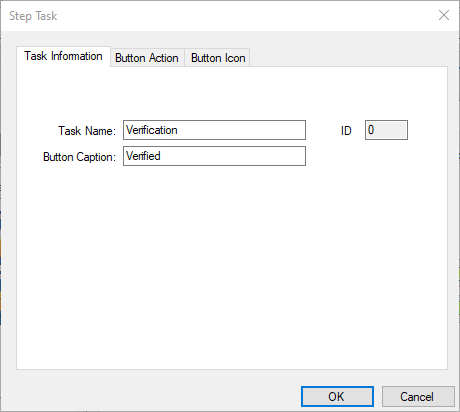The image size is (460, 412).
Task: Click the "ID" label text
Action: point(346,131)
